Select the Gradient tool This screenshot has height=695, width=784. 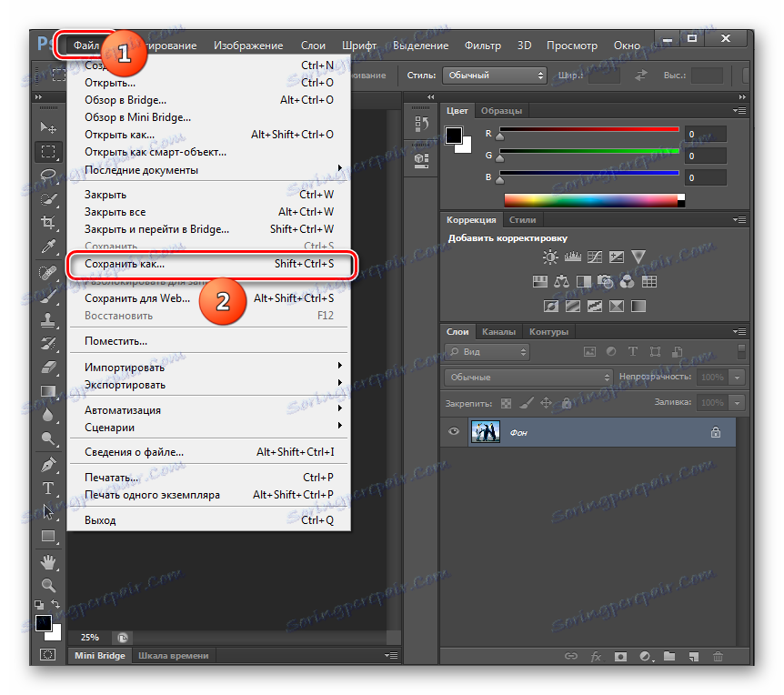48,391
